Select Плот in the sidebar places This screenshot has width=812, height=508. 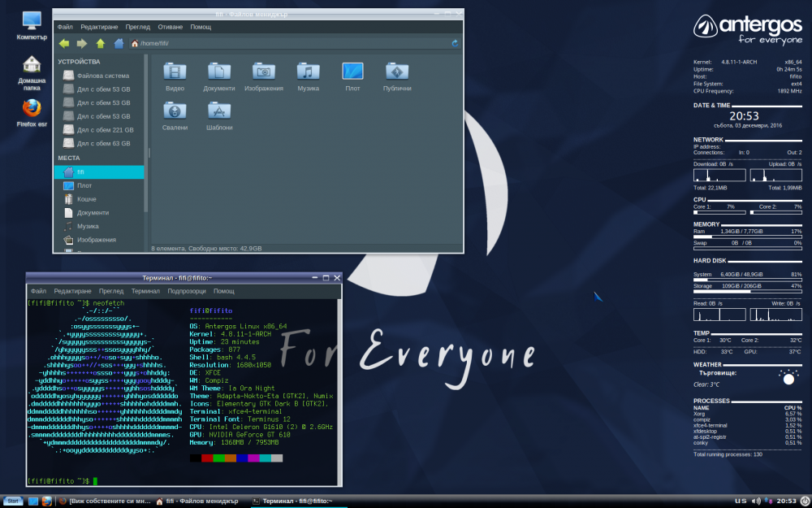pos(99,185)
